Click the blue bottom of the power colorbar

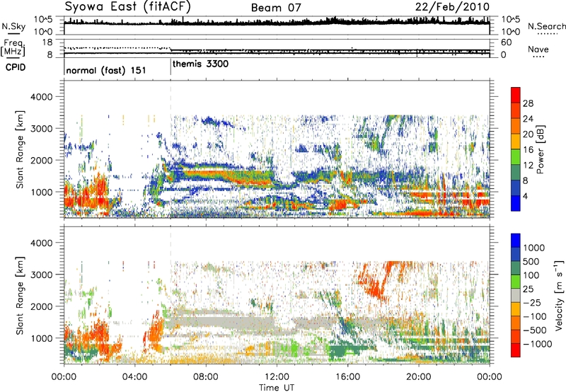click(516, 203)
